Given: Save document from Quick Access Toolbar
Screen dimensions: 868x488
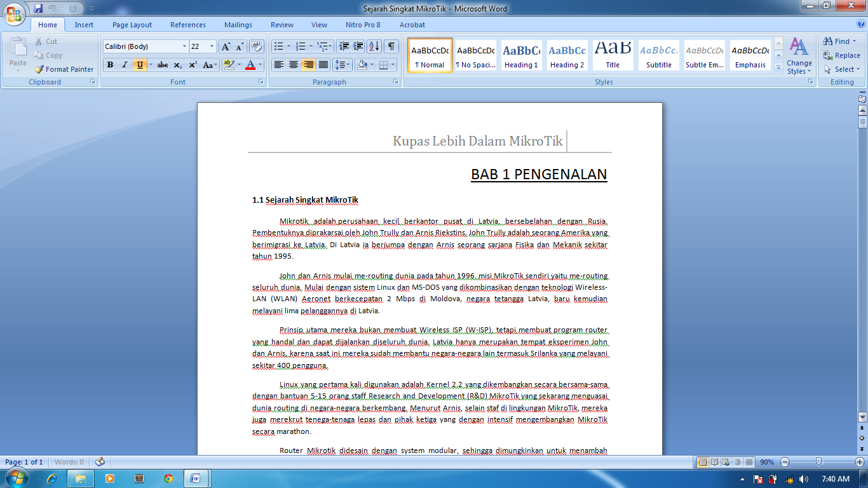Looking at the screenshot, I should pos(38,8).
